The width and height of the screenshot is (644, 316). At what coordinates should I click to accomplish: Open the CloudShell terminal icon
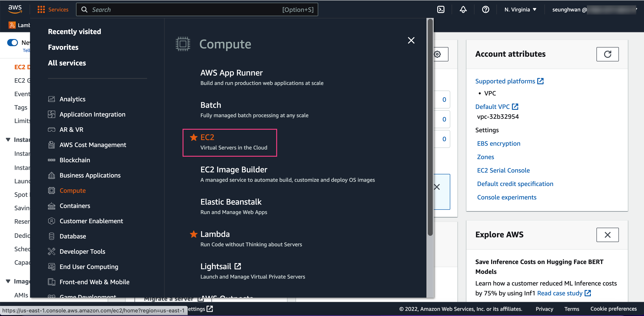[440, 9]
